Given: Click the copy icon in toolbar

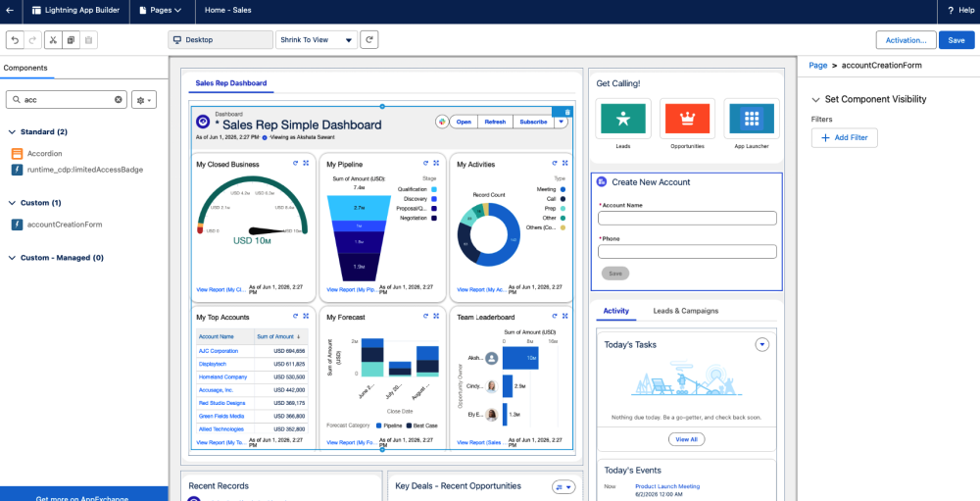Looking at the screenshot, I should coord(71,40).
